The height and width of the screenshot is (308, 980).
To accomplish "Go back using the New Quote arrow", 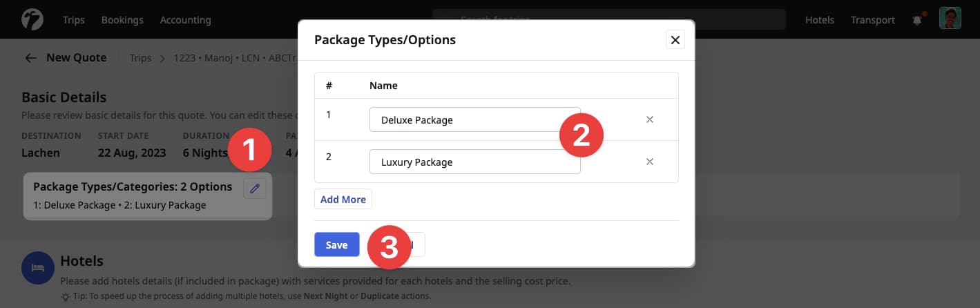I will 30,58.
